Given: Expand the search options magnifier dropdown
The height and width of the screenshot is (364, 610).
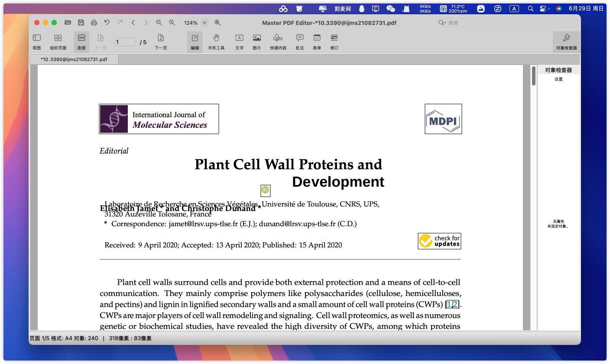Looking at the screenshot, I should pyautogui.click(x=442, y=23).
